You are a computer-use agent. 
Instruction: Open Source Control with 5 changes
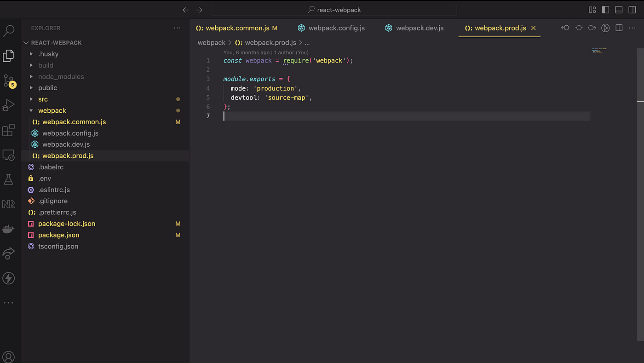9,81
